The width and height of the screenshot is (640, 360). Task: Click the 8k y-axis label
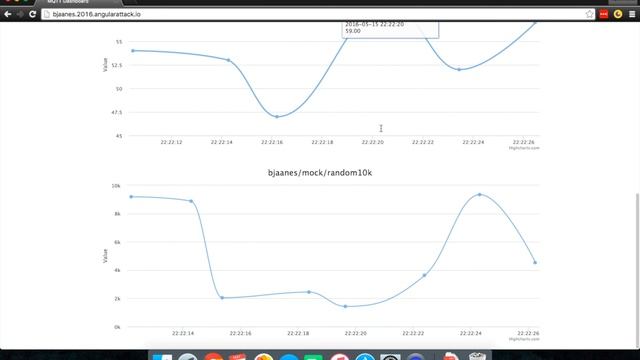coord(118,214)
